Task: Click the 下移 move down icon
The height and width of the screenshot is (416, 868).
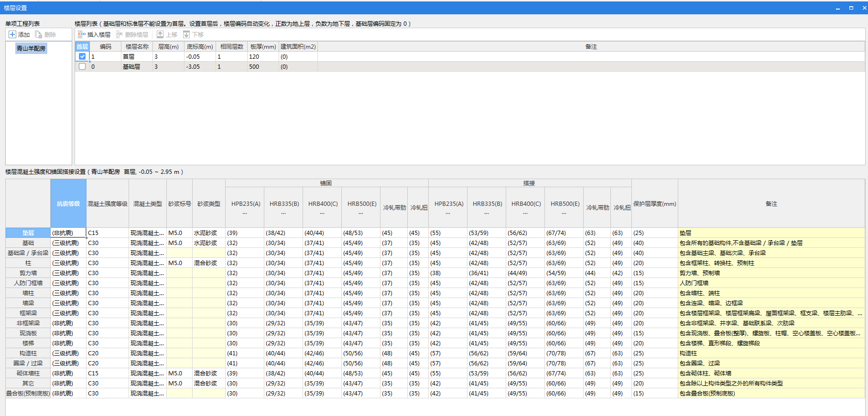Action: point(186,34)
